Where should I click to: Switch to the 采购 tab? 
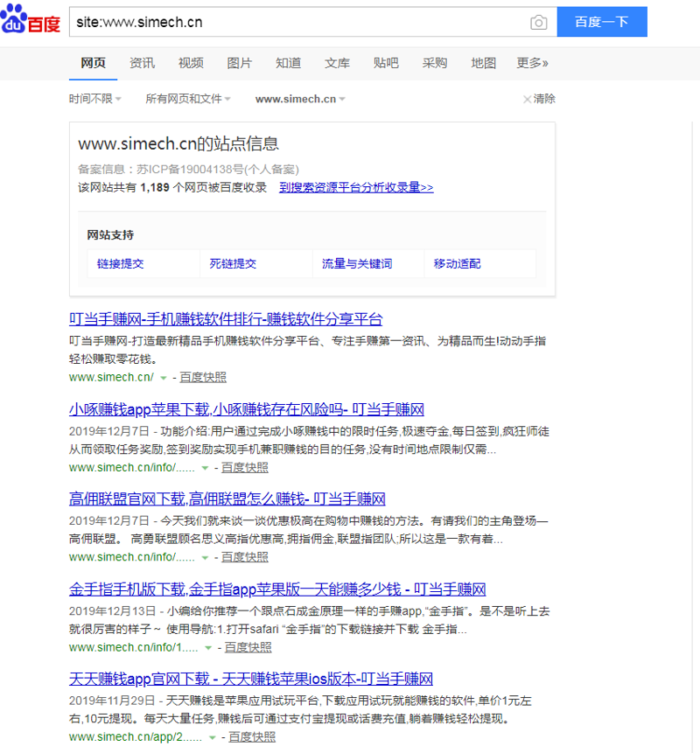435,63
